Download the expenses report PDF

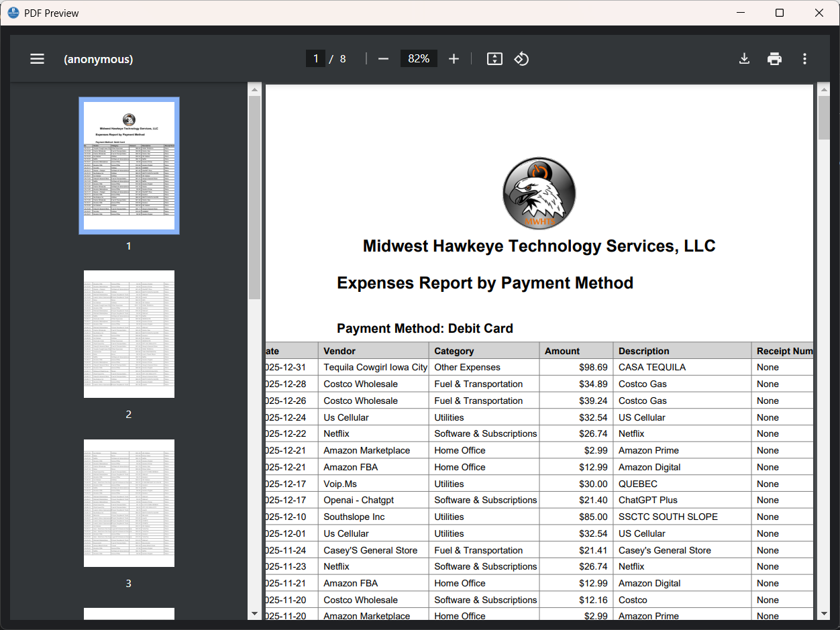tap(744, 58)
